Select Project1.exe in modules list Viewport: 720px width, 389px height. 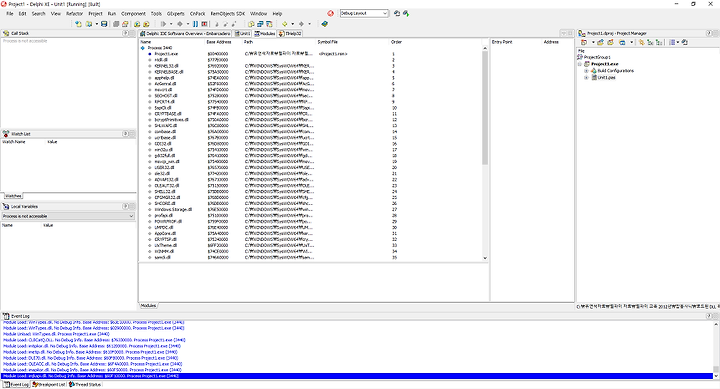click(166, 54)
